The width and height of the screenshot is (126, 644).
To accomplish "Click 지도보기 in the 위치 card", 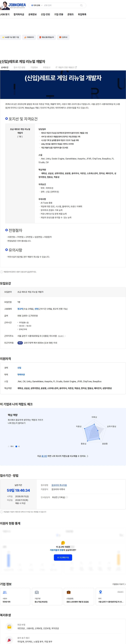I will point(120,592).
